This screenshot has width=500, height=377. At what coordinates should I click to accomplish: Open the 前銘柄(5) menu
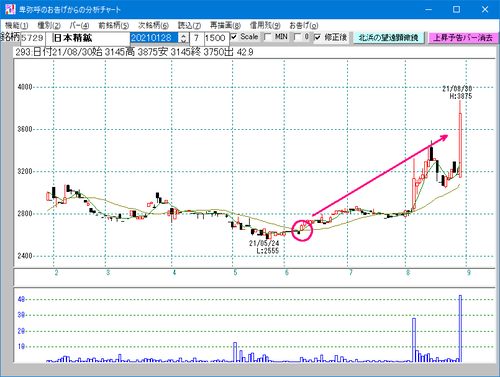113,25
